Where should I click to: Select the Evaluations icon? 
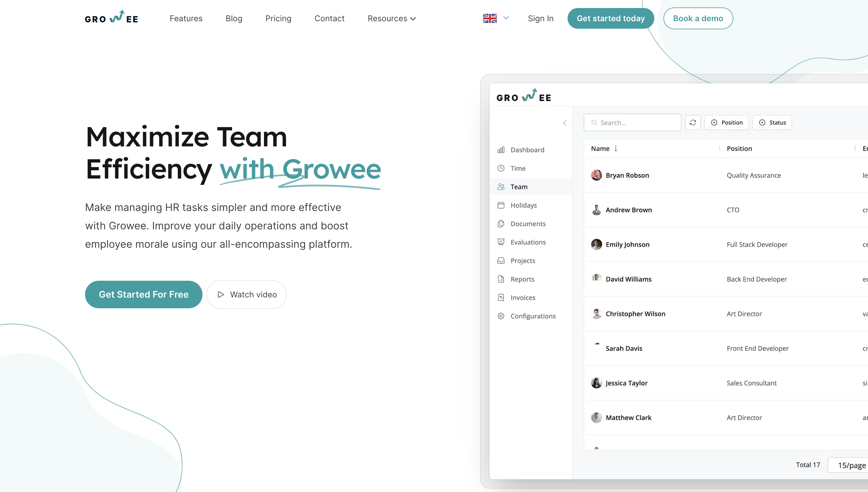tap(501, 242)
